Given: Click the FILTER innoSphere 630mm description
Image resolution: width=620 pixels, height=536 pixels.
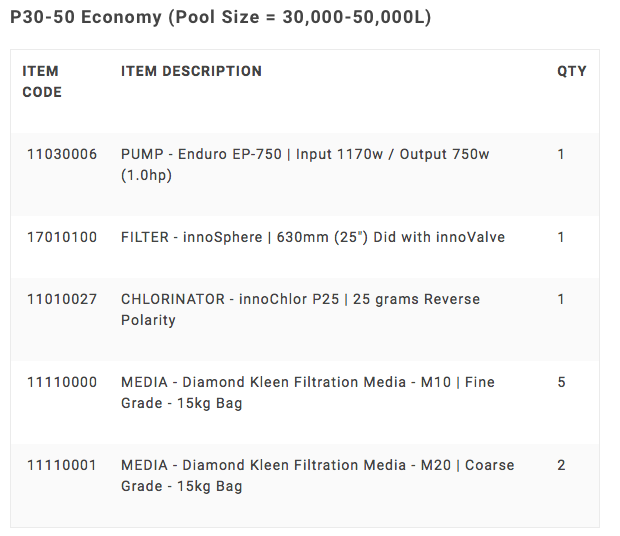Looking at the screenshot, I should pyautogui.click(x=313, y=237).
